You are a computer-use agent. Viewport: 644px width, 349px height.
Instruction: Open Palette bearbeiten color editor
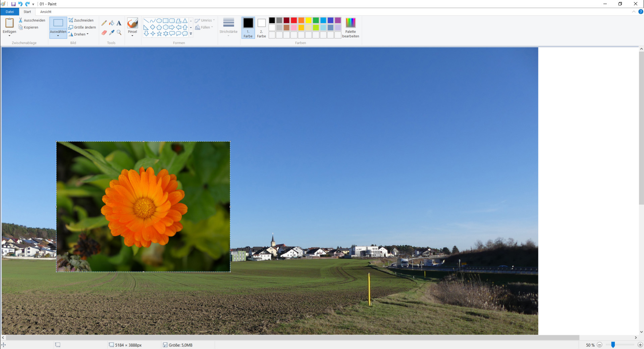(x=351, y=28)
